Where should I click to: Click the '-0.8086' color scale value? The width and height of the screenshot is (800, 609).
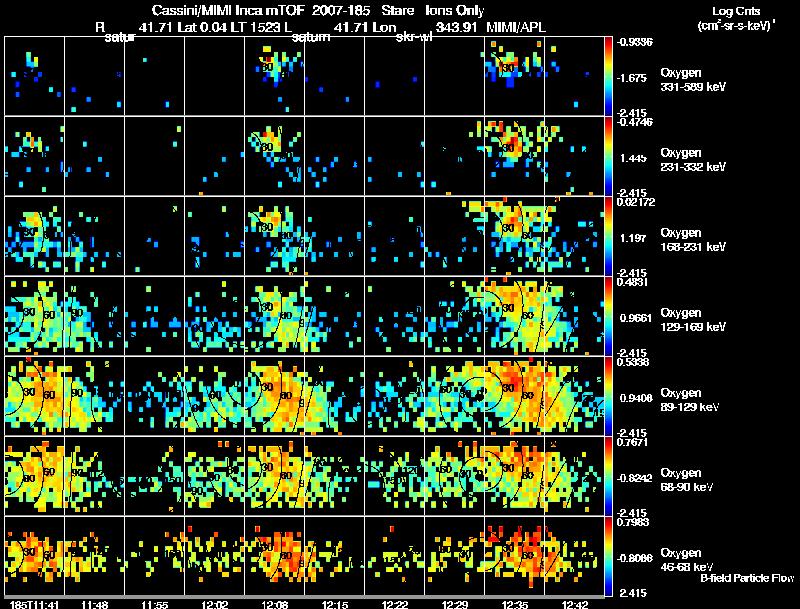point(634,559)
